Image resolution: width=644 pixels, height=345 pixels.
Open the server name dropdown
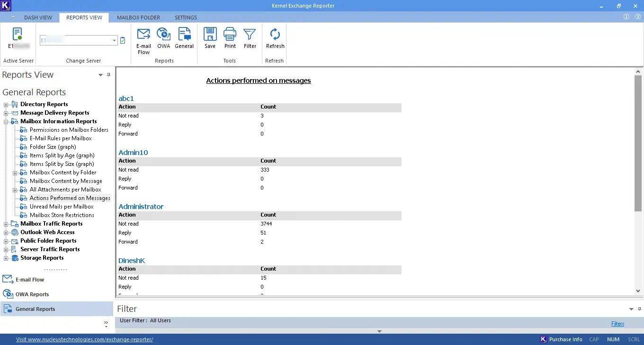[x=114, y=41]
